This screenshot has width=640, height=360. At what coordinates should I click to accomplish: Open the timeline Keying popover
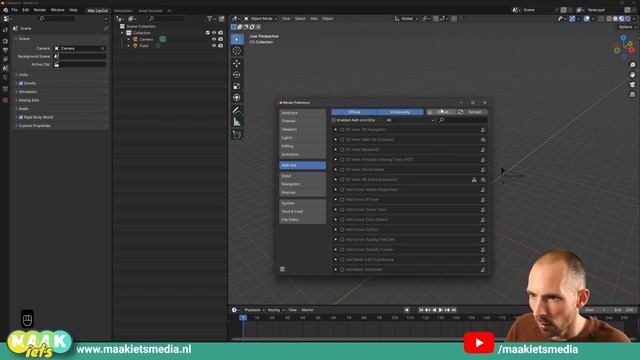pyautogui.click(x=276, y=310)
